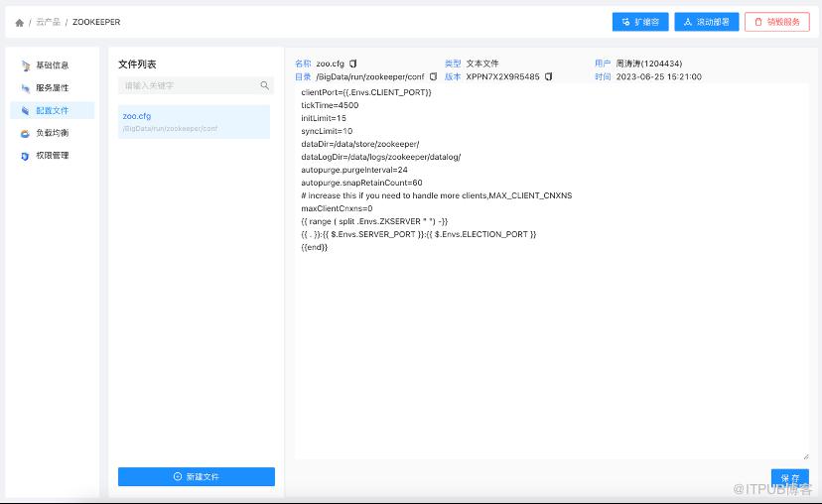Click the home icon in the breadcrumb
The height and width of the screenshot is (504, 822).
[19, 22]
